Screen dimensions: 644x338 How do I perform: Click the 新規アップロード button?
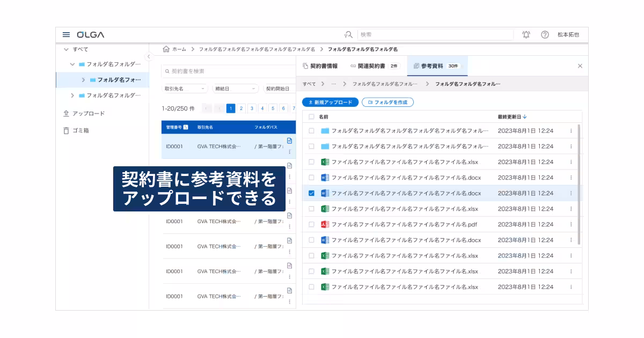pos(330,102)
